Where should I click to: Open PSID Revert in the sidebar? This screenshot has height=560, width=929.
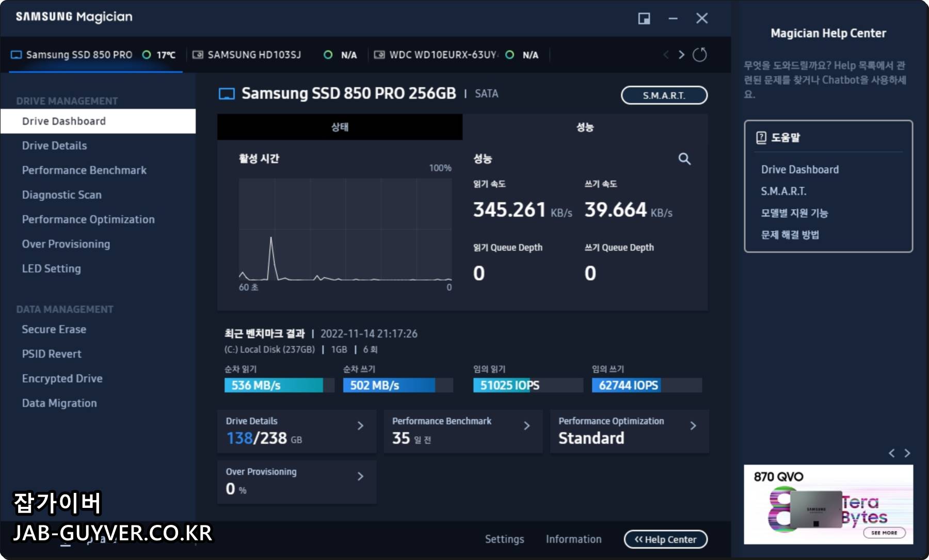tap(98, 354)
